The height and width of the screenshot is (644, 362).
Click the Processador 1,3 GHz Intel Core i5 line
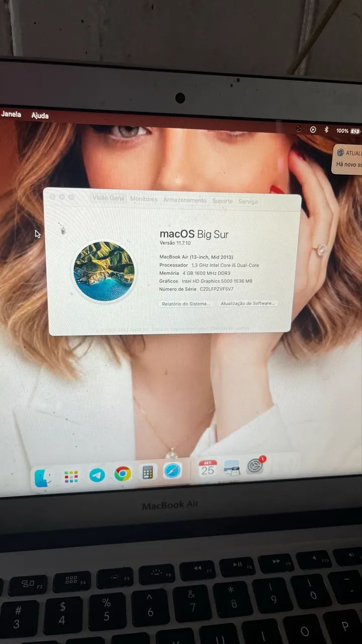pyautogui.click(x=209, y=265)
